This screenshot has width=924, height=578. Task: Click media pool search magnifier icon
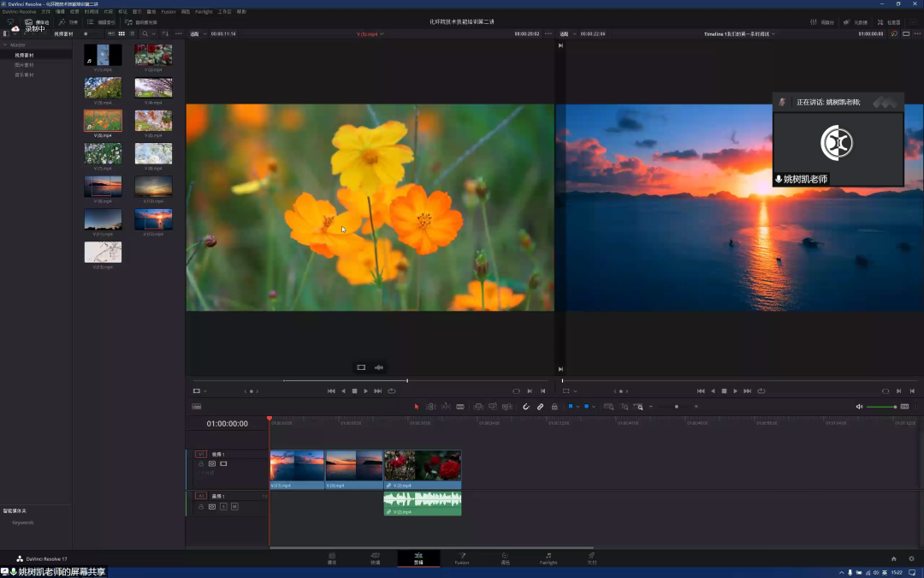point(145,33)
